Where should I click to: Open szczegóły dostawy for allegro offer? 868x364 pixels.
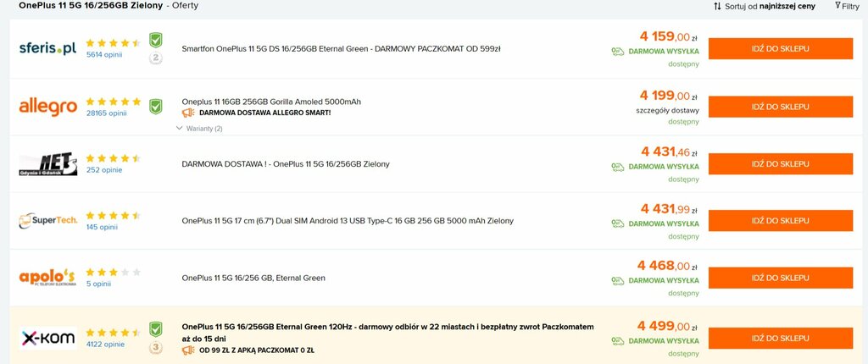coord(668,111)
